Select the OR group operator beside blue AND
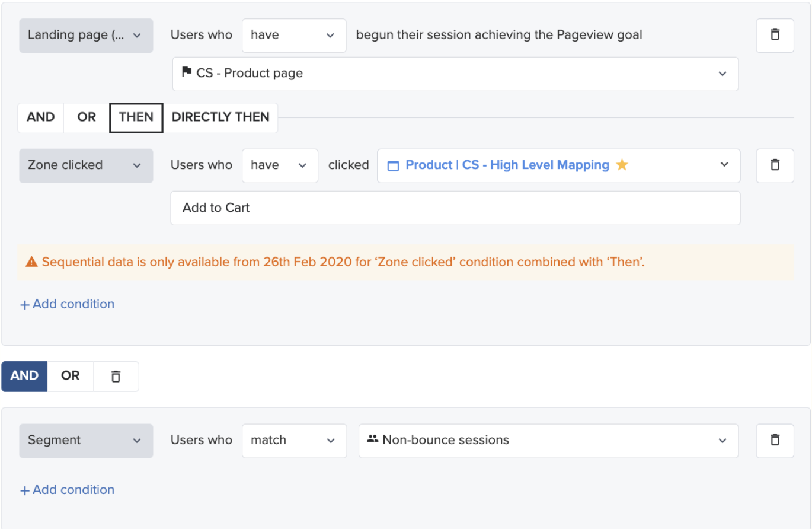Image resolution: width=812 pixels, height=529 pixels. (71, 376)
